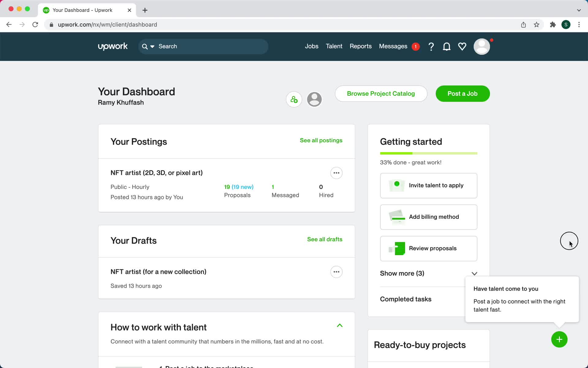The height and width of the screenshot is (368, 588).
Task: Click the Review proposals document icon
Action: pos(397,248)
